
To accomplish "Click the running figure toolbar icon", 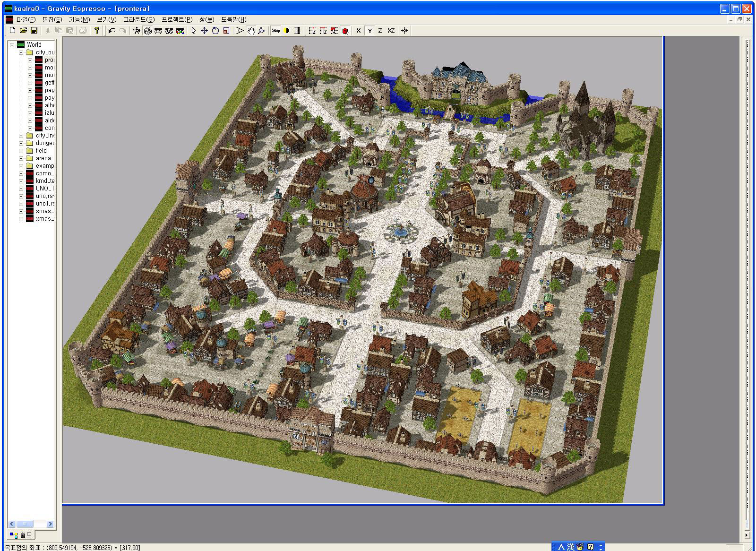I will pos(137,30).
